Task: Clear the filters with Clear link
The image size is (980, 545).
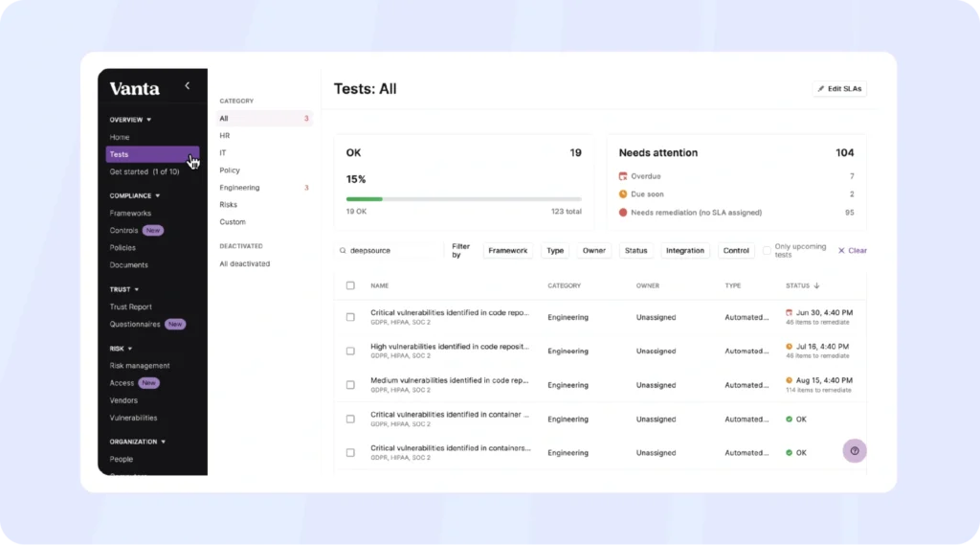Action: pos(857,250)
